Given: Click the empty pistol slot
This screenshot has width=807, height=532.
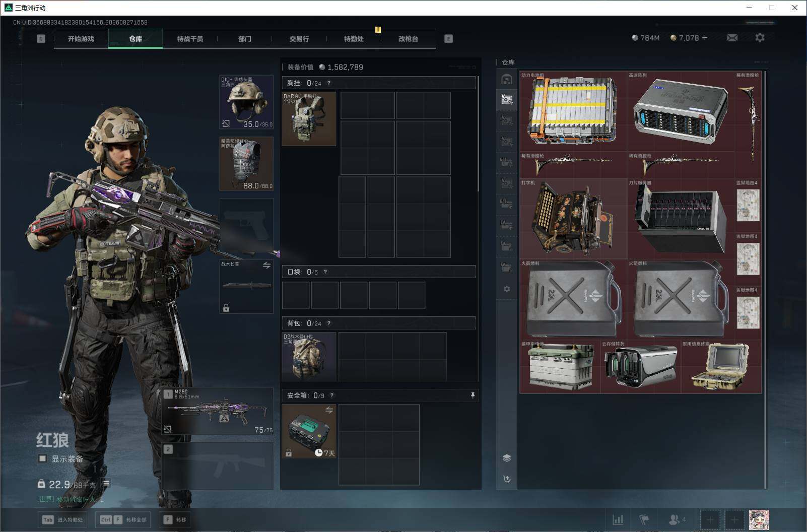Looking at the screenshot, I should point(246,225).
